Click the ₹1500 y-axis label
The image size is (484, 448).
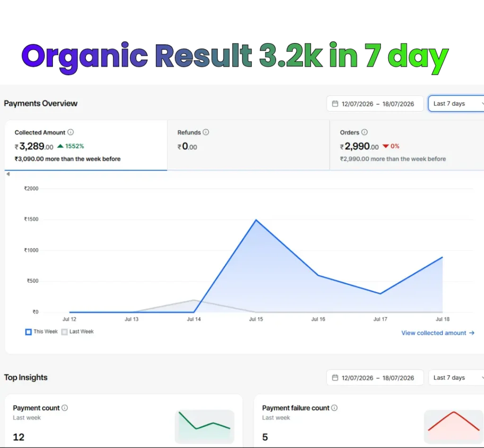(31, 219)
